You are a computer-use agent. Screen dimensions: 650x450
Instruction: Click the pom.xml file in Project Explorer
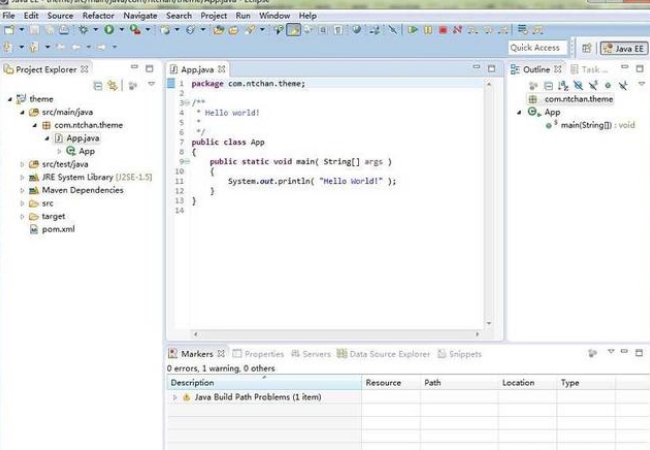point(58,229)
